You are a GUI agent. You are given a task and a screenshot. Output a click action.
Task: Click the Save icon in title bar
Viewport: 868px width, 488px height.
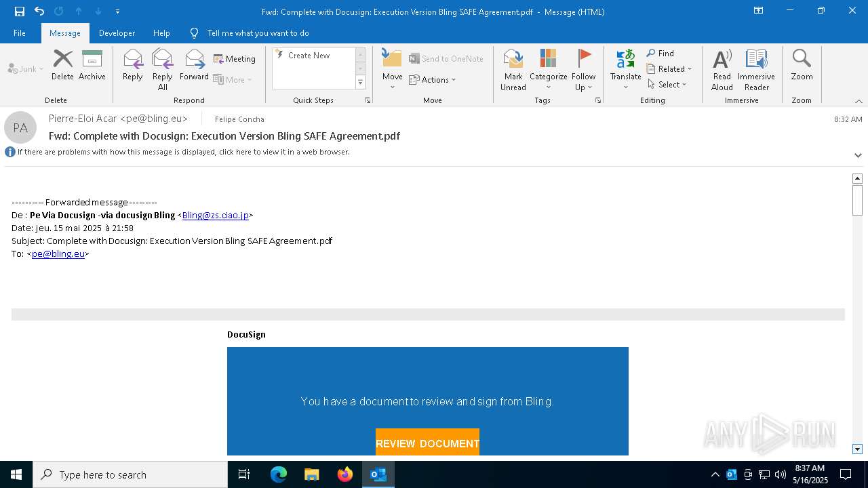pyautogui.click(x=19, y=11)
